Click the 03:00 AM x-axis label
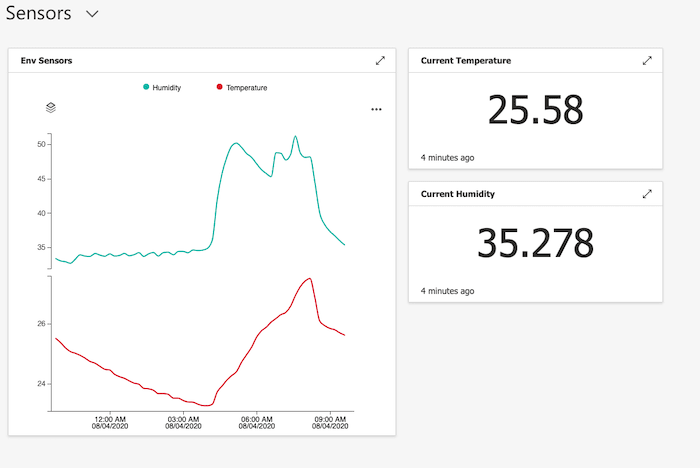Viewport: 700px width, 468px height. pyautogui.click(x=183, y=422)
